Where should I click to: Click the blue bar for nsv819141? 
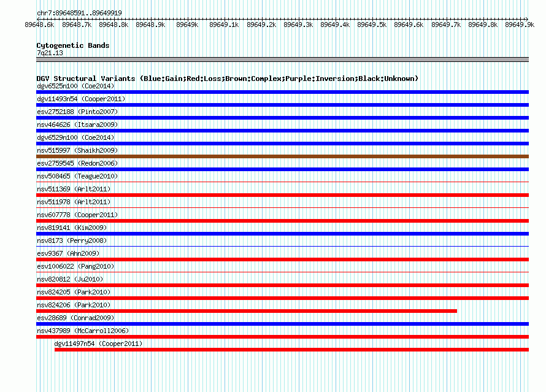pos(282,234)
